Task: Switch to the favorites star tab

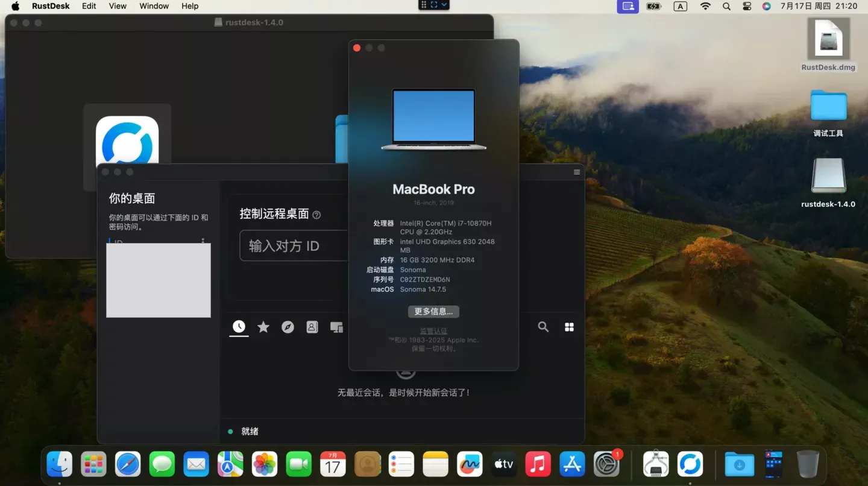Action: 263,327
